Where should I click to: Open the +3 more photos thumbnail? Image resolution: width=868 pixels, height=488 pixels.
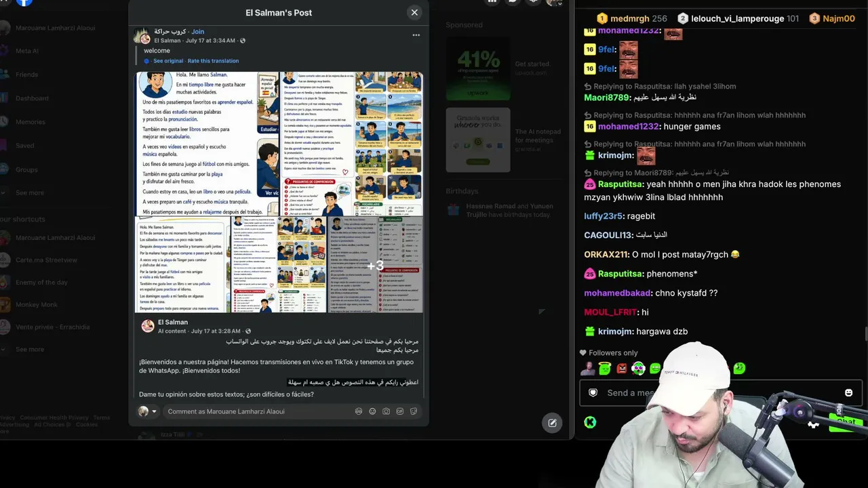coord(376,265)
